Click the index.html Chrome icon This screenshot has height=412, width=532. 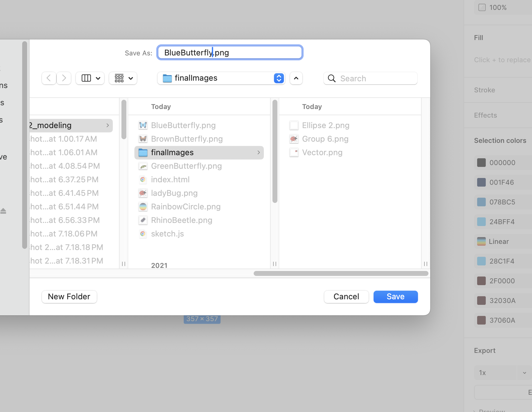pyautogui.click(x=143, y=180)
